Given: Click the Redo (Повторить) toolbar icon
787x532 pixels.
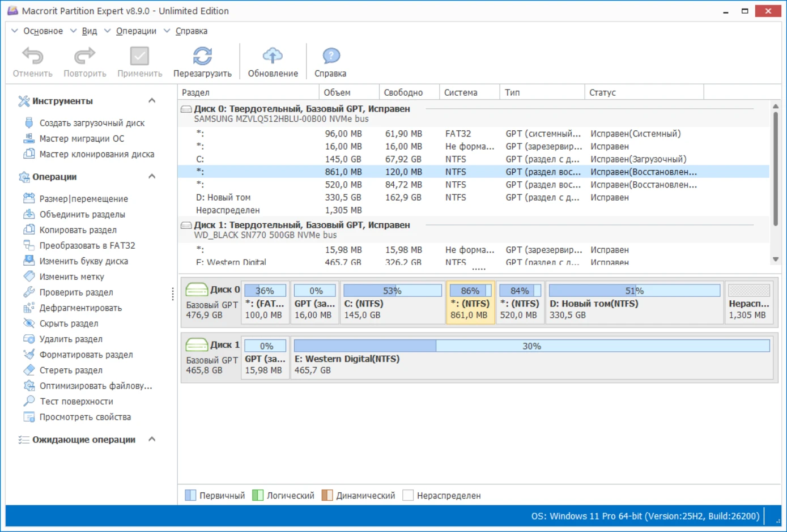Looking at the screenshot, I should pyautogui.click(x=84, y=57).
